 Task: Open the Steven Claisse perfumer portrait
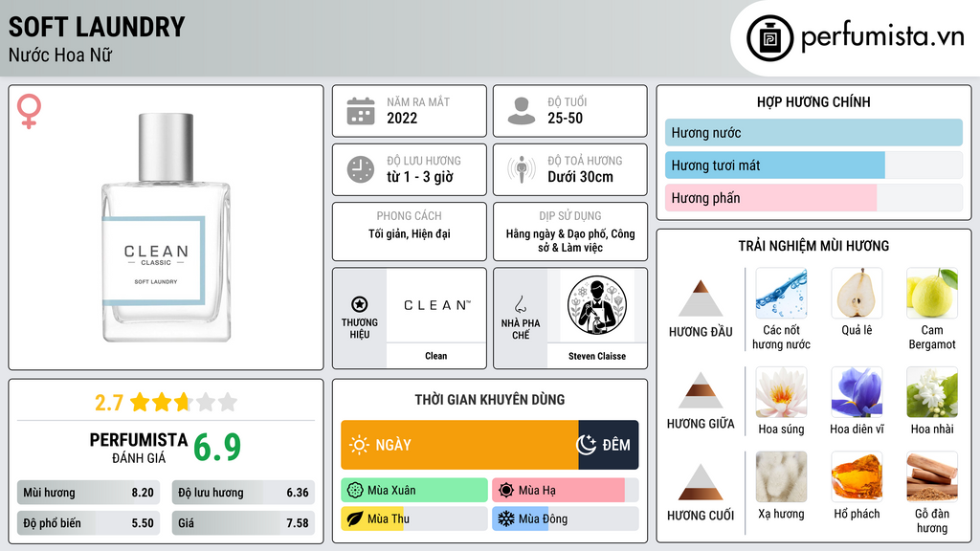(597, 305)
